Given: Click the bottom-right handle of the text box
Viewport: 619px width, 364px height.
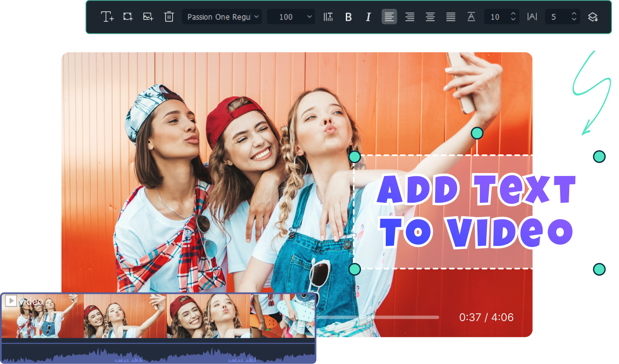Looking at the screenshot, I should coord(599,269).
